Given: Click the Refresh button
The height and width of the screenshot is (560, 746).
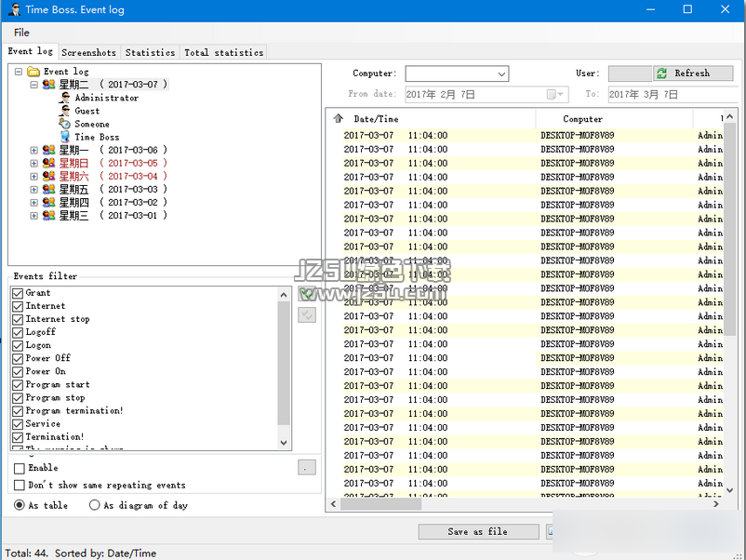Looking at the screenshot, I should [693, 73].
